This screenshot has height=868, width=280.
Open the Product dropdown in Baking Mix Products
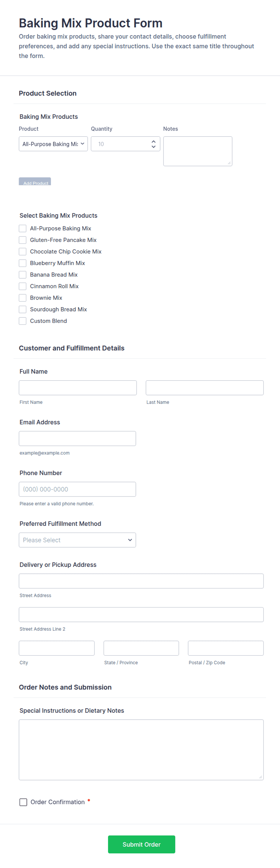(x=53, y=144)
